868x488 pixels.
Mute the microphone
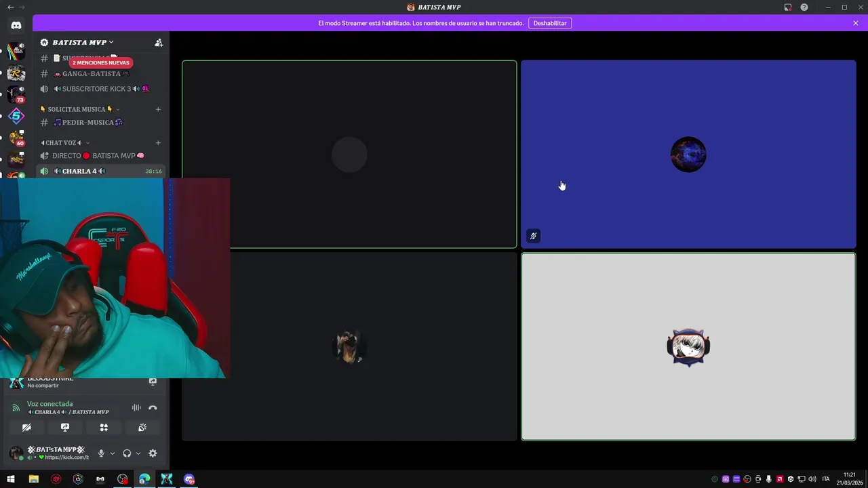click(x=101, y=453)
